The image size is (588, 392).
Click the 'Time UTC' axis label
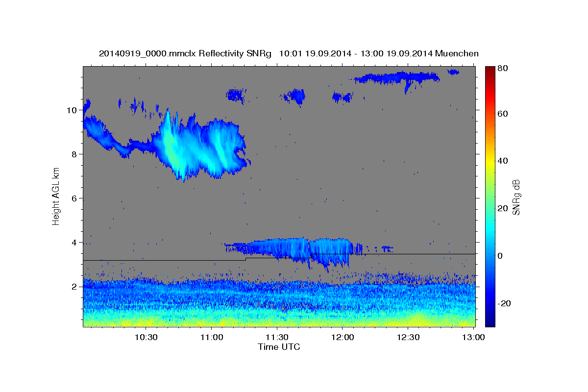click(x=279, y=347)
